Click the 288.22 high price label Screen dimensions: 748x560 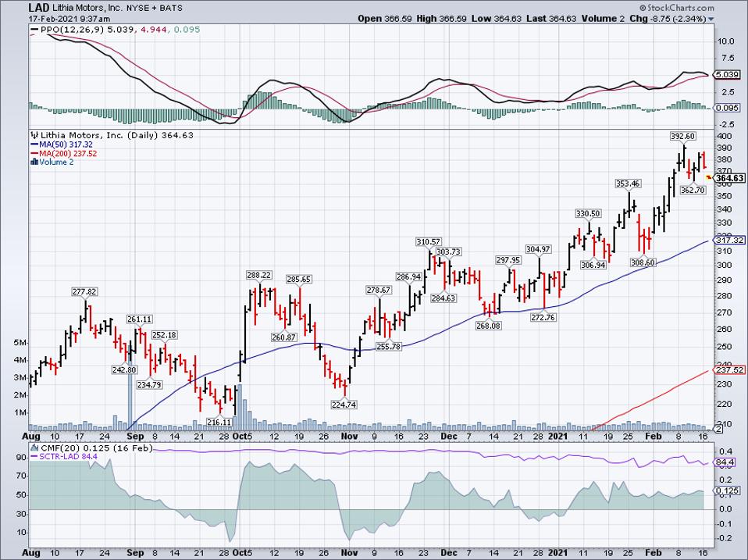click(259, 275)
